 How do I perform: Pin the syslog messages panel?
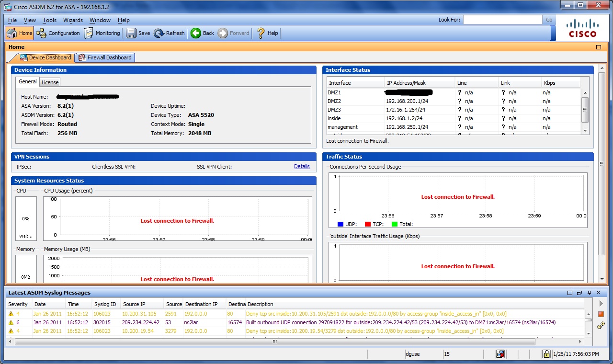(x=590, y=293)
